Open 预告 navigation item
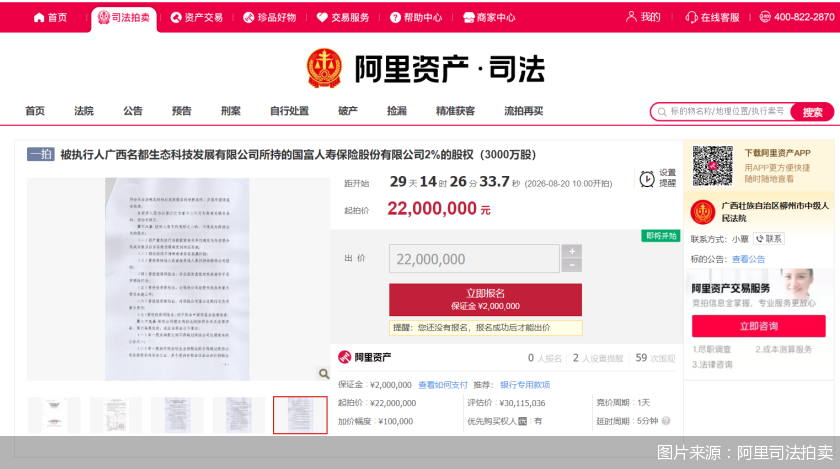Viewport: 840px width, 469px height. (182, 111)
